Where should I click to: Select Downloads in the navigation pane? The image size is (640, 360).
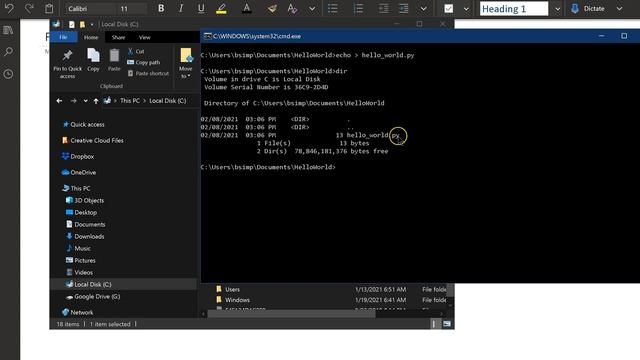click(x=85, y=236)
